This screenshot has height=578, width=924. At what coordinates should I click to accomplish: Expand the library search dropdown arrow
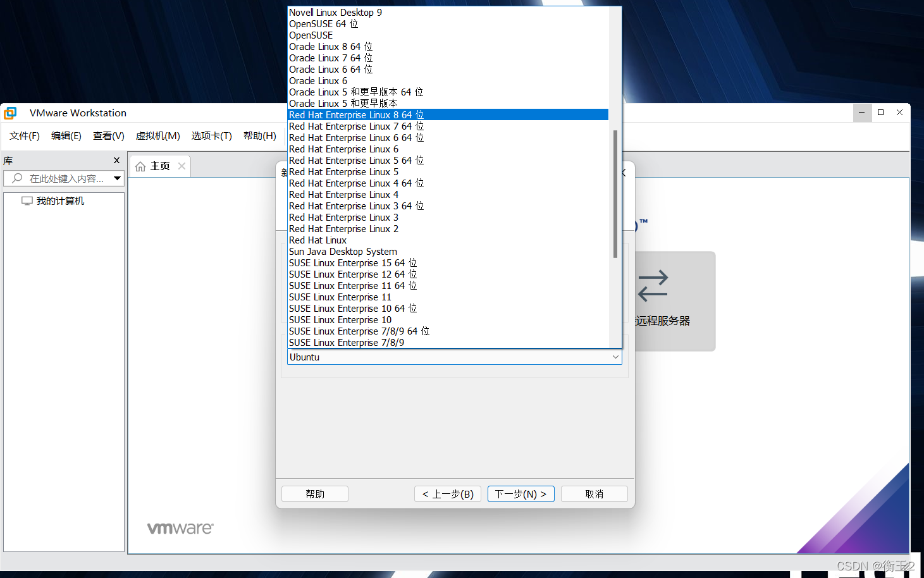coord(118,178)
